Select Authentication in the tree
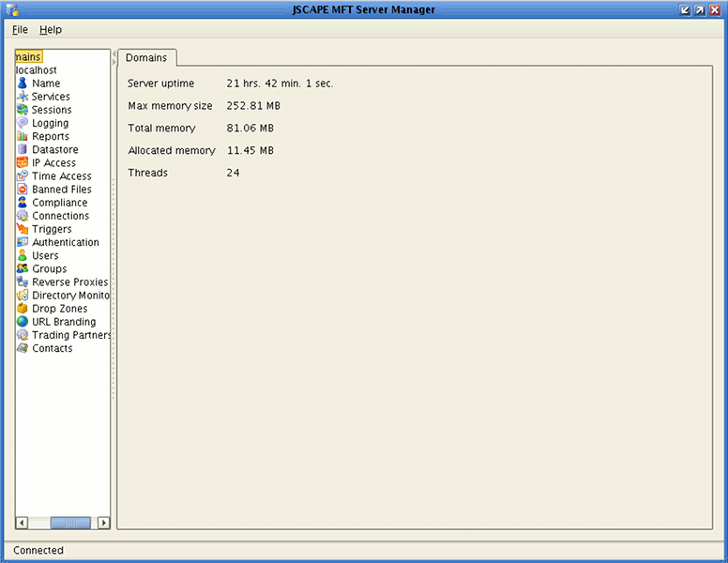 pos(66,242)
